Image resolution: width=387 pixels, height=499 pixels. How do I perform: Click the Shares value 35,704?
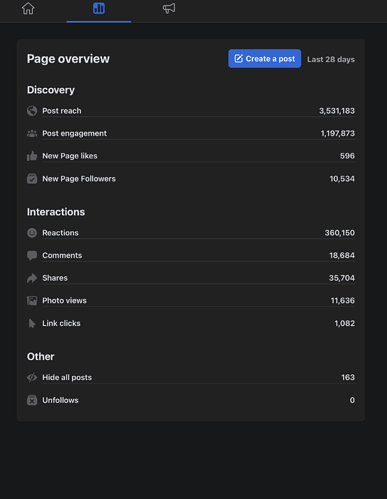click(x=342, y=278)
